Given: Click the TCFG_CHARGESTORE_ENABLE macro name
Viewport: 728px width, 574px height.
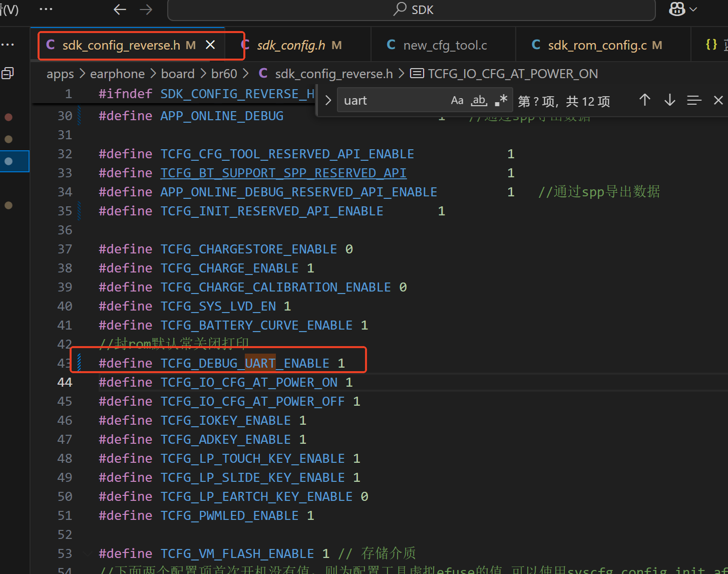Looking at the screenshot, I should [x=248, y=249].
